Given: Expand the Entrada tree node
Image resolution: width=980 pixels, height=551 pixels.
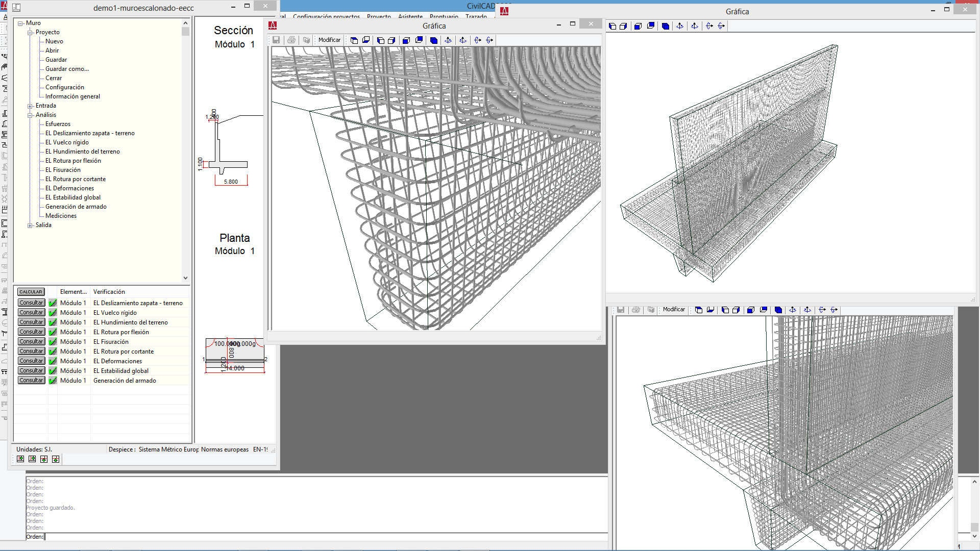Looking at the screenshot, I should pyautogui.click(x=30, y=106).
